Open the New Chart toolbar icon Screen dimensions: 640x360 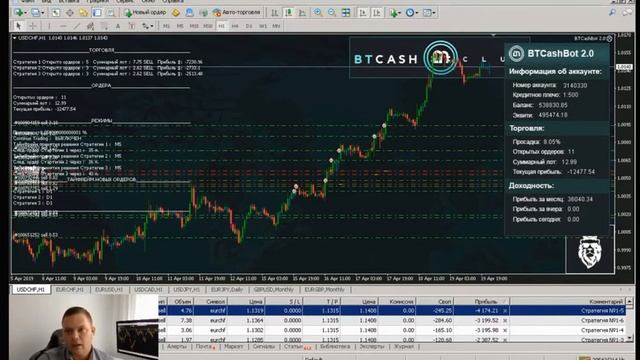pyautogui.click(x=19, y=13)
